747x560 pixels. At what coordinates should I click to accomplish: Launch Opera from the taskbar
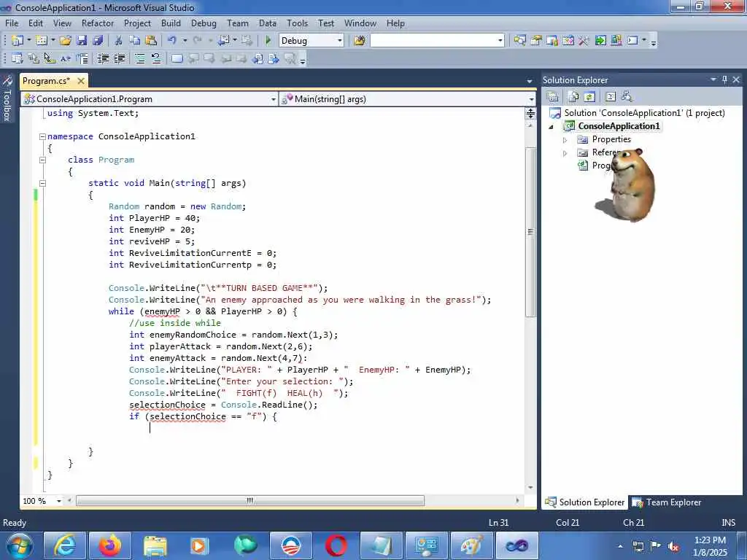coord(336,545)
